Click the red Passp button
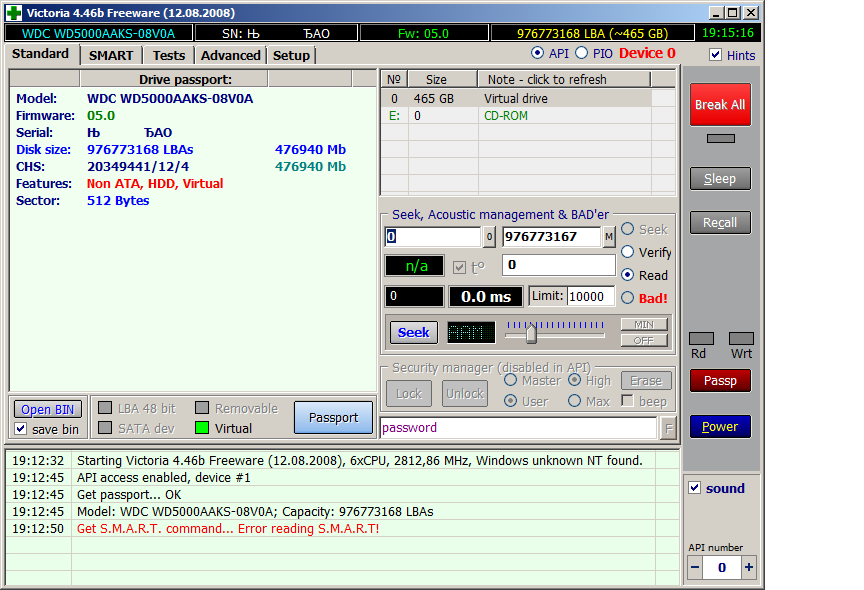 720,381
